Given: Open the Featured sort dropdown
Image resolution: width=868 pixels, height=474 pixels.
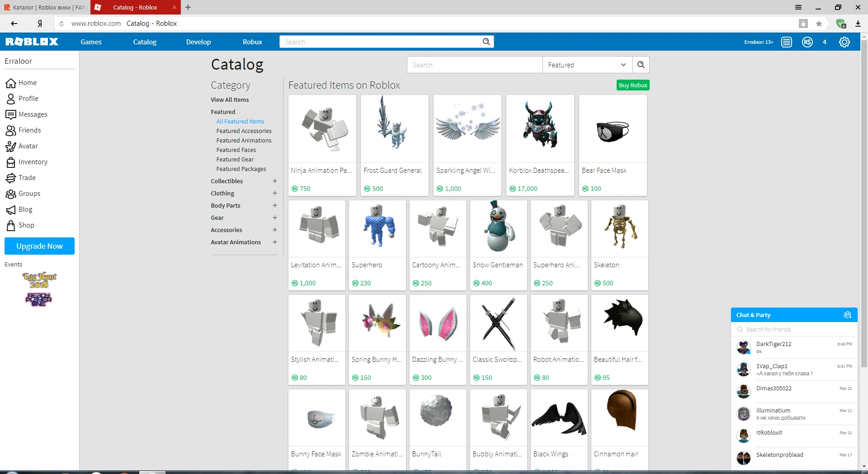Looking at the screenshot, I should click(x=588, y=65).
